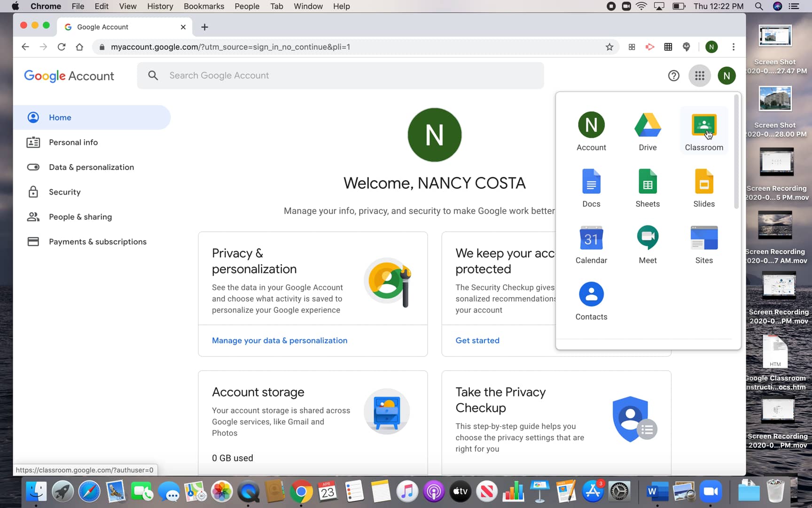Select the Security section in the sidebar

click(64, 192)
